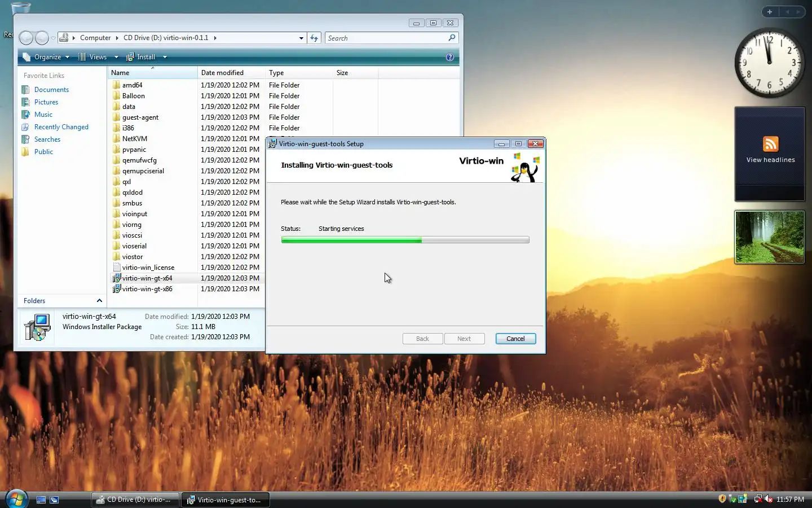Sort by the Size column header
812x508 pixels.
(355, 73)
